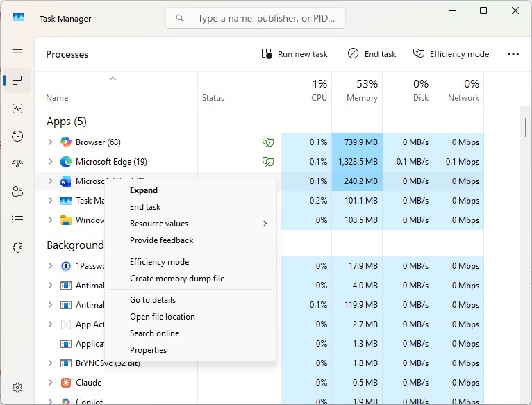The image size is (532, 405).
Task: Click the Claude process icon
Action: 66,383
